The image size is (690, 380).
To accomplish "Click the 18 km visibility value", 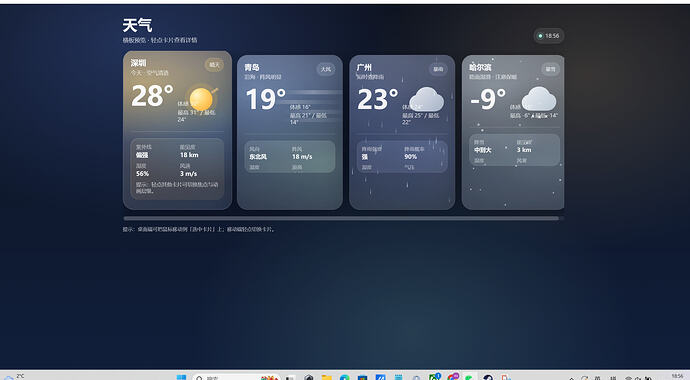I will 189,155.
